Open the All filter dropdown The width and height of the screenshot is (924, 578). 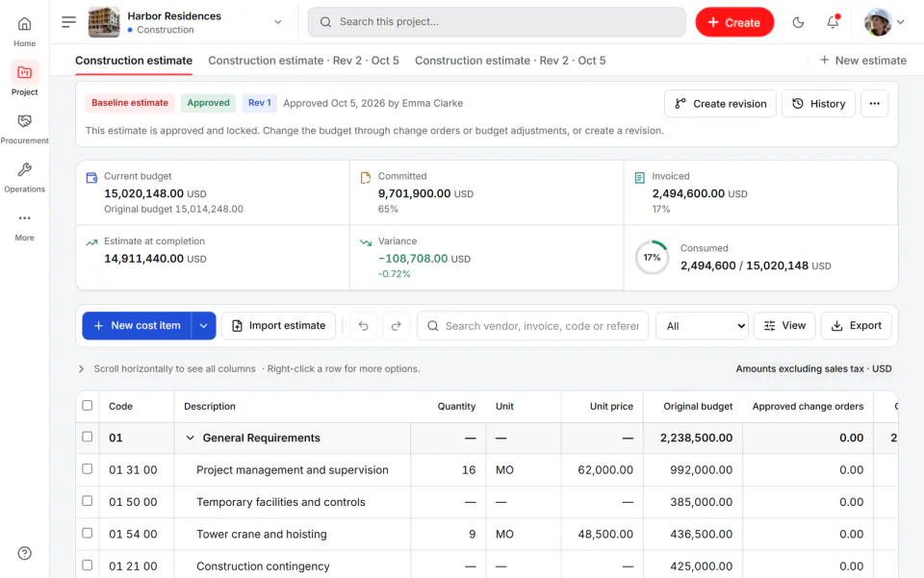[x=702, y=326]
